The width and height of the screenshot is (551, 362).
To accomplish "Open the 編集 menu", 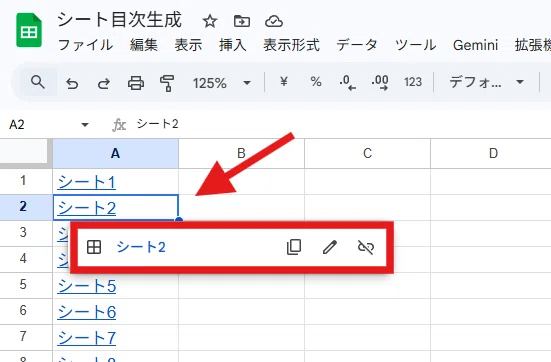I will 143,45.
